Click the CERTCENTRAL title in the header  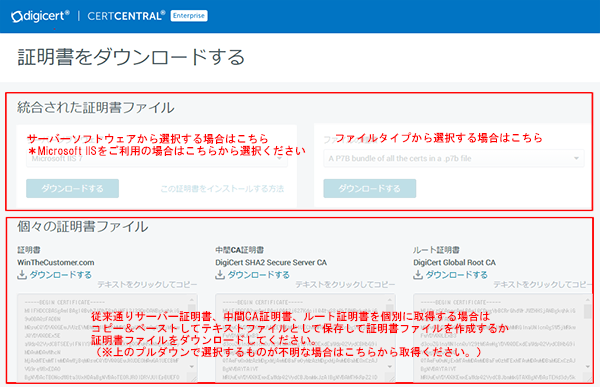pos(126,16)
